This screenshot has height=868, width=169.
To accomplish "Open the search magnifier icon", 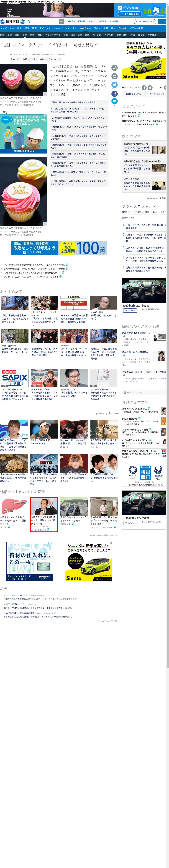I will pyautogui.click(x=29, y=22).
